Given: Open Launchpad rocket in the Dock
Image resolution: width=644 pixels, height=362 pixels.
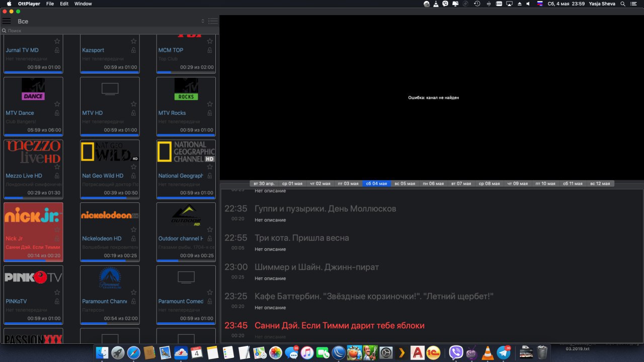Looking at the screenshot, I should (118, 352).
